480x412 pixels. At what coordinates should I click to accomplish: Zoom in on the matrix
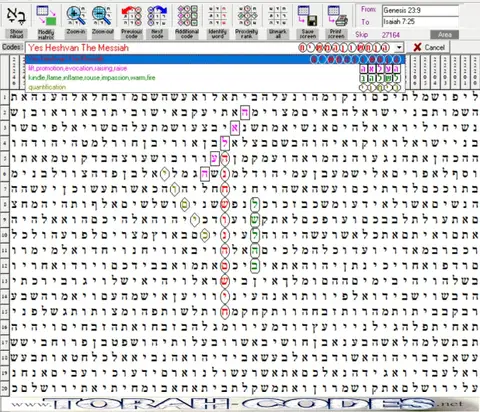tap(75, 16)
